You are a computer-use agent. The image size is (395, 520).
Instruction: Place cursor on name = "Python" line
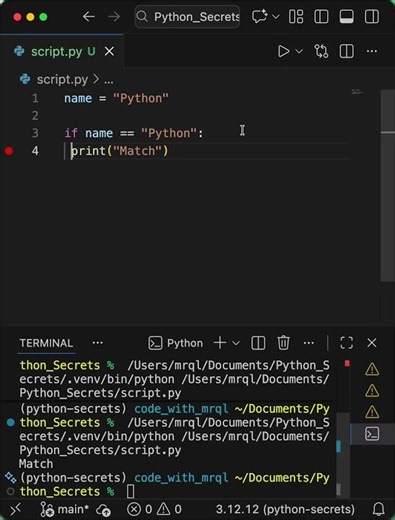pyautogui.click(x=116, y=98)
